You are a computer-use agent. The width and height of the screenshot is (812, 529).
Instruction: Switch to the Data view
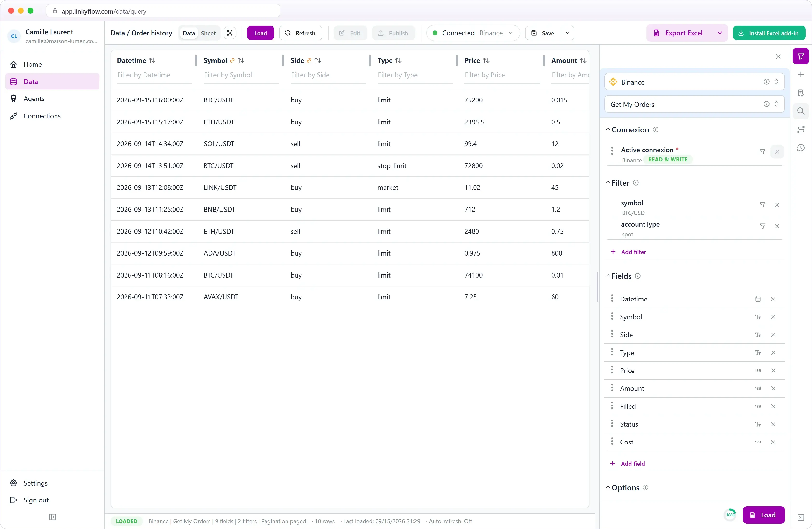189,33
